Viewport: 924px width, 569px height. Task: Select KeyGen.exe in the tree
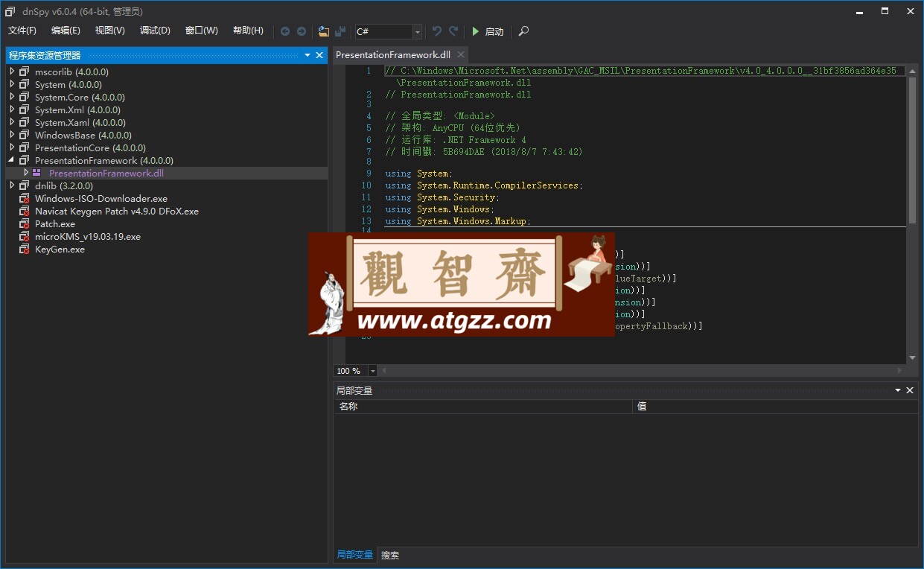60,249
